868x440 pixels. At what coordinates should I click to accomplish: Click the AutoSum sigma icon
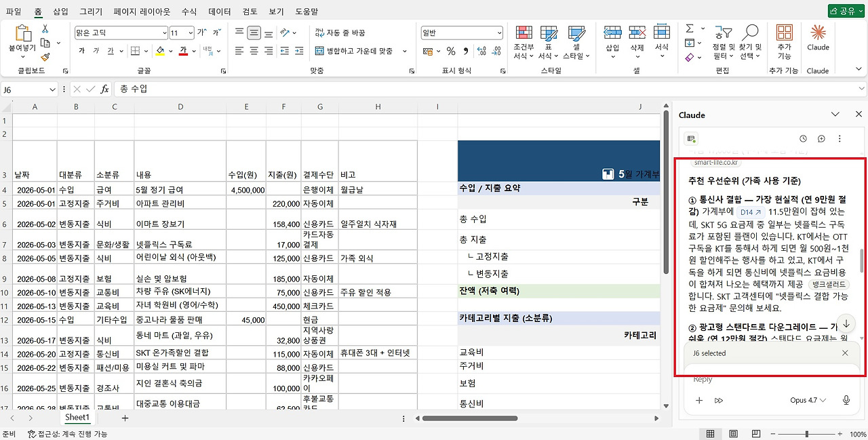690,28
